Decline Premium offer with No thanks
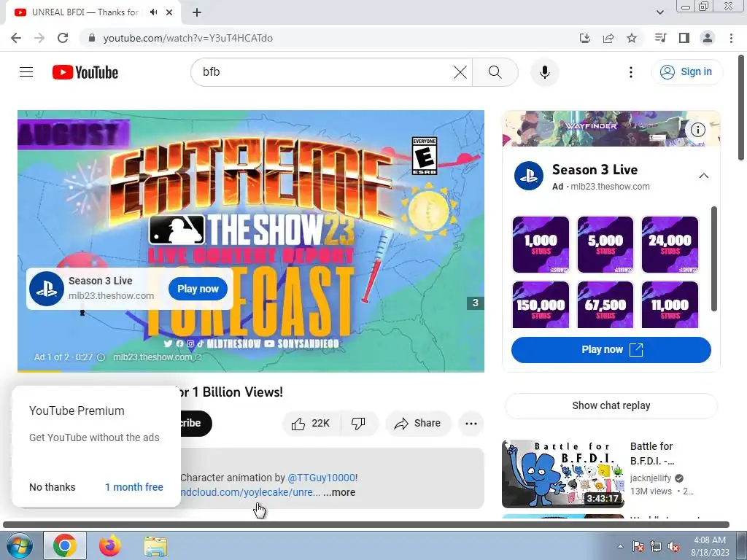 click(53, 487)
